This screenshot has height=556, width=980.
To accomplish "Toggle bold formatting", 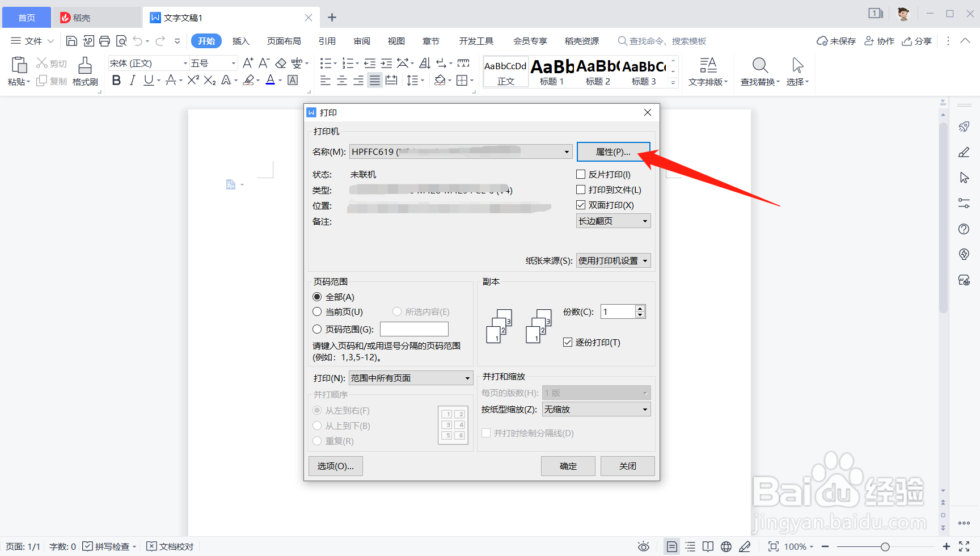I will (116, 80).
